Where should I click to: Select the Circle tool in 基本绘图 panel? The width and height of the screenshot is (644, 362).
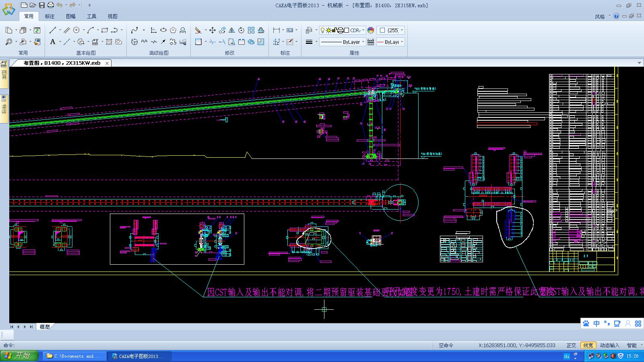[x=76, y=30]
